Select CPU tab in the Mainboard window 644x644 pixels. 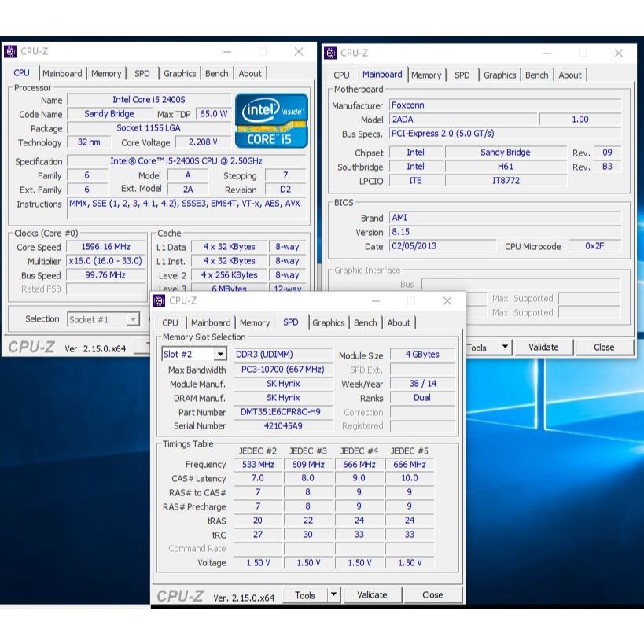(341, 75)
